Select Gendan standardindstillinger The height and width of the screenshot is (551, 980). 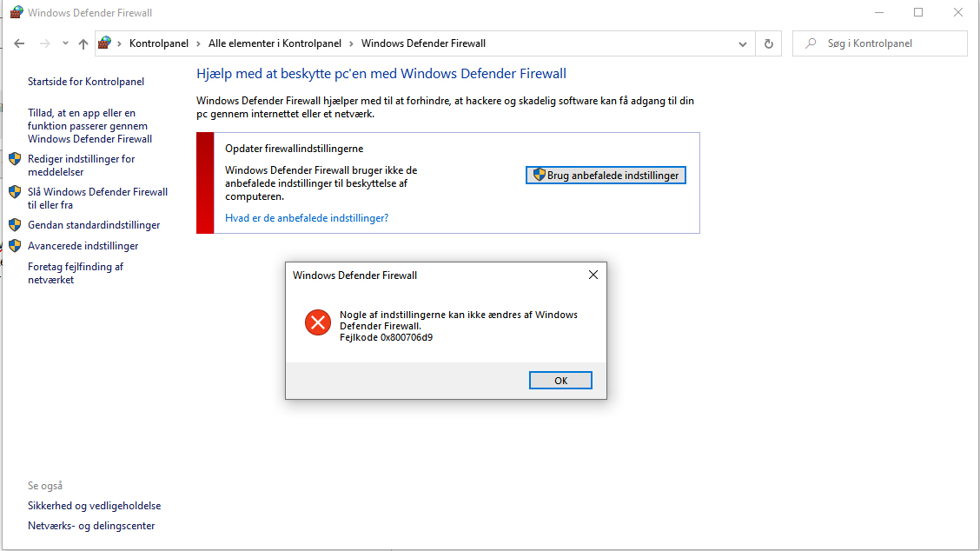(94, 224)
